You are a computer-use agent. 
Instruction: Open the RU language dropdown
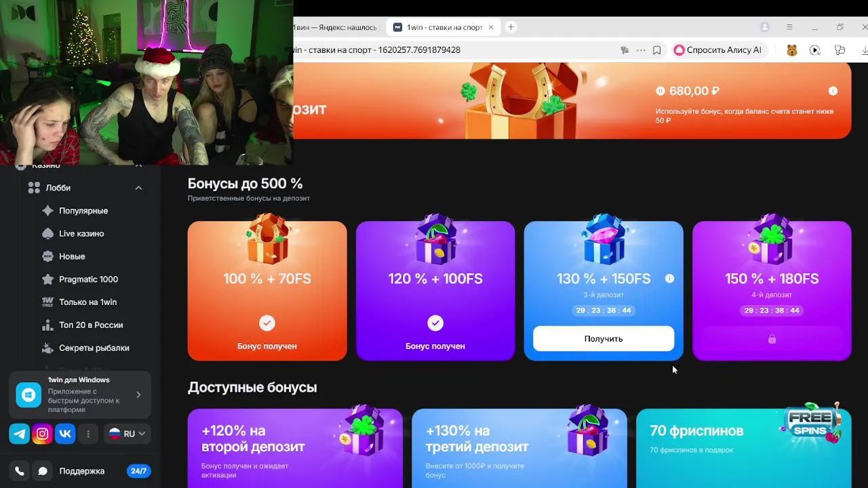(127, 434)
